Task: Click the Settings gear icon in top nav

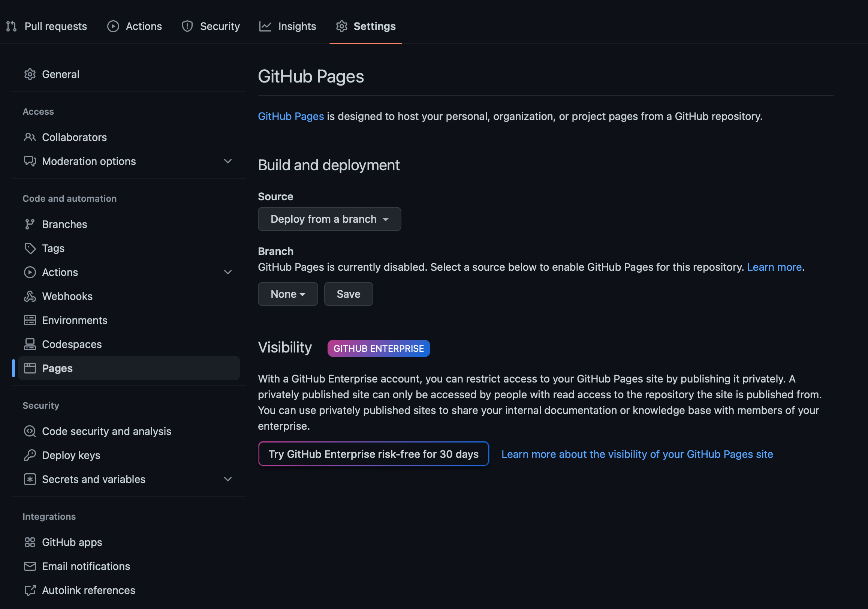Action: tap(342, 26)
